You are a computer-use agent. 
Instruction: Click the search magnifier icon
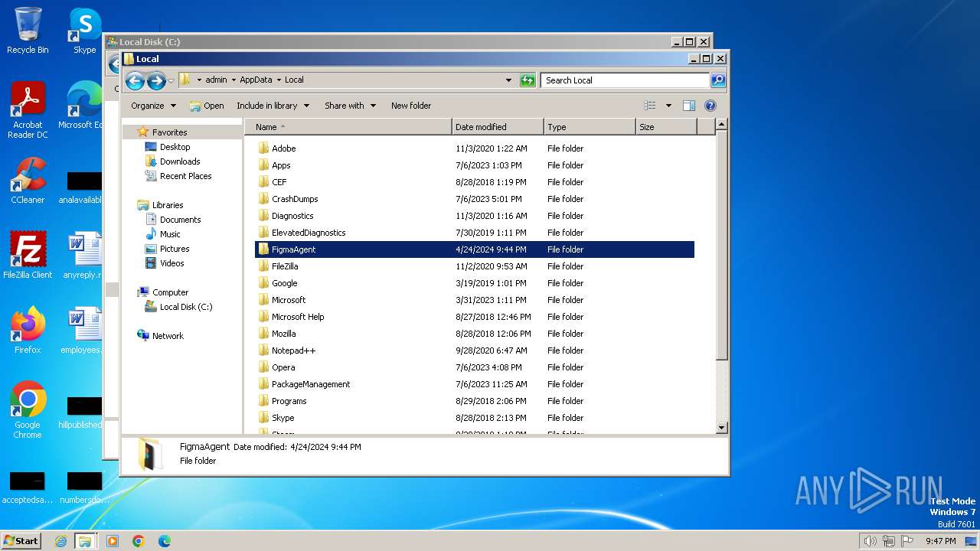[717, 80]
